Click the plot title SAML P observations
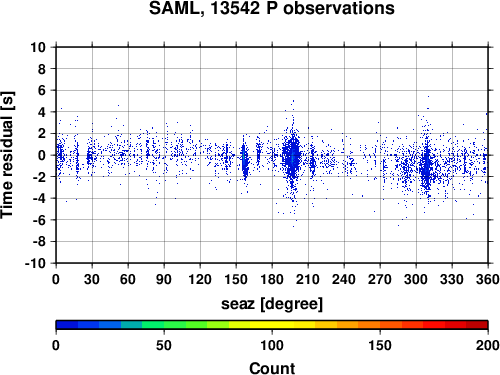 (x=272, y=8)
